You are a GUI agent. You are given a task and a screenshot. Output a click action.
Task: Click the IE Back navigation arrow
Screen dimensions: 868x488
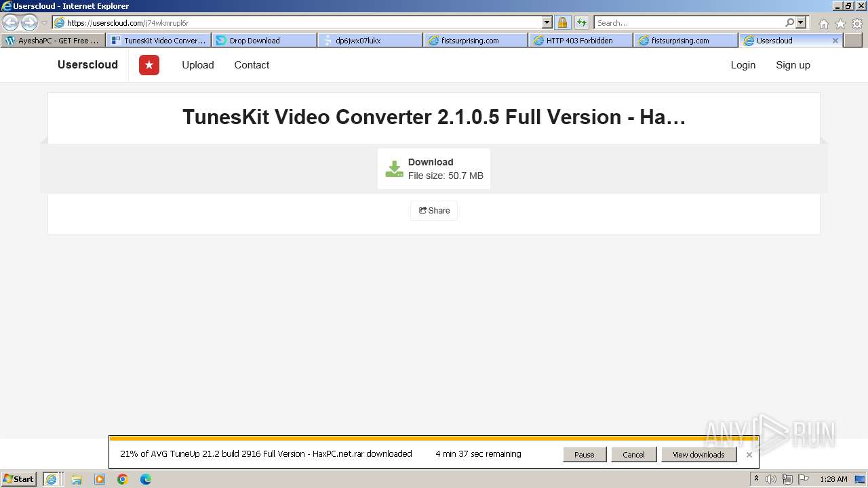coord(10,22)
